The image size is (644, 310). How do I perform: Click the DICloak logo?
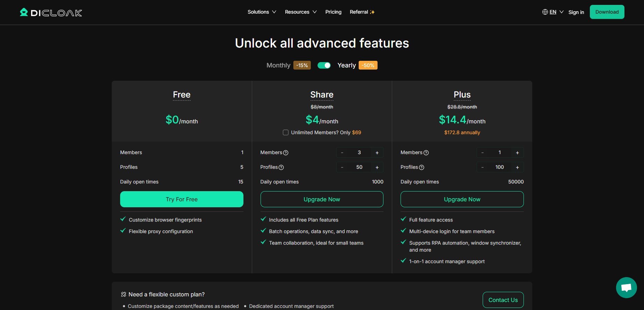[51, 13]
